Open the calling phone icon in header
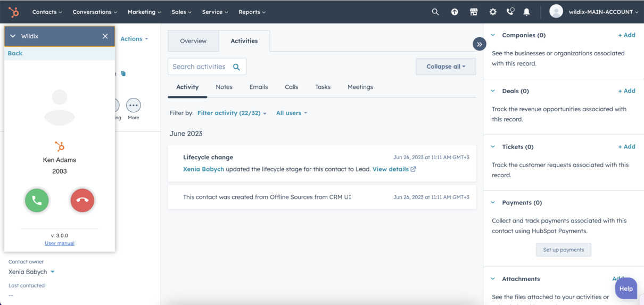 click(510, 12)
